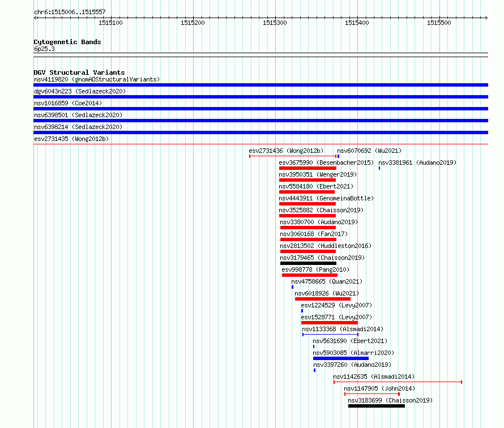Click the ruler's left end arrow
Image resolution: width=504 pixels, height=428 pixels.
click(x=35, y=18)
